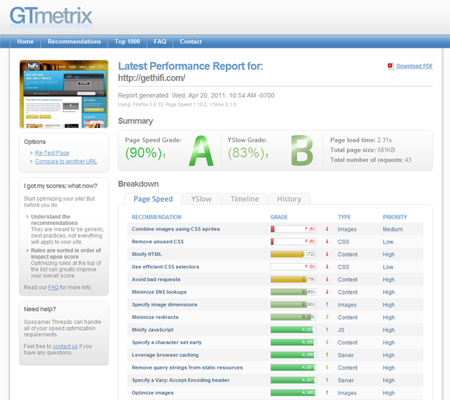450x400 pixels.
Task: Sort by the RECOMMENDATION column header
Action: [x=156, y=217]
